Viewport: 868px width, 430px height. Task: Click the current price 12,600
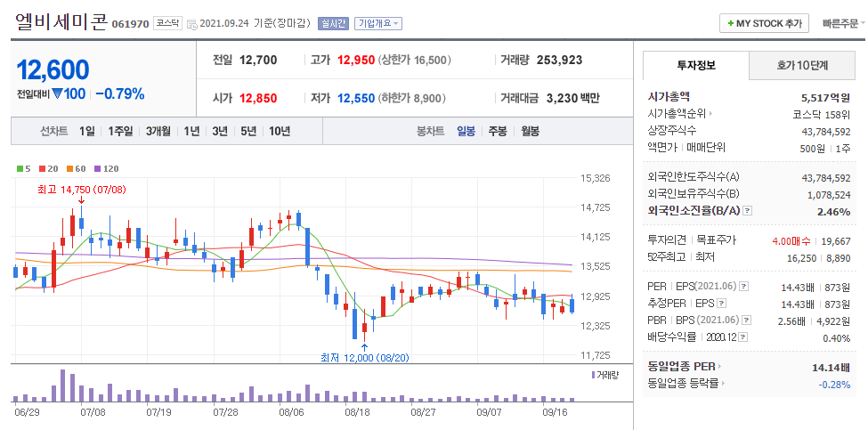(53, 69)
